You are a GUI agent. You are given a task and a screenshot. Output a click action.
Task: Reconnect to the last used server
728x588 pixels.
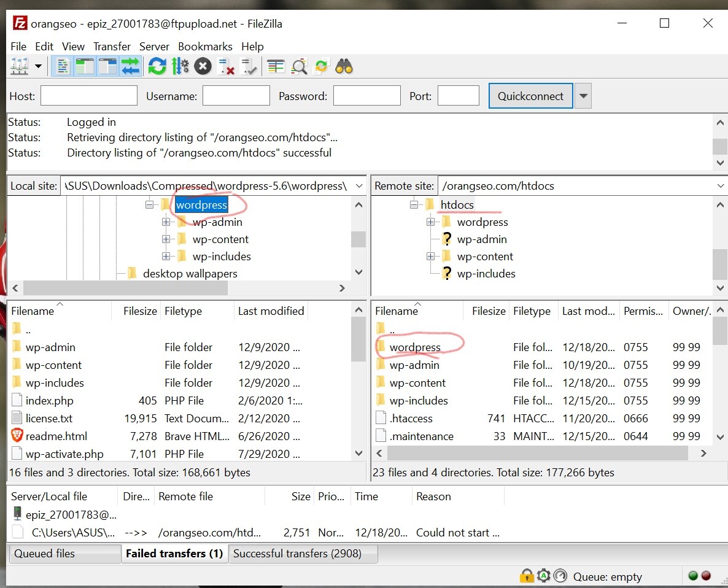pyautogui.click(x=249, y=66)
